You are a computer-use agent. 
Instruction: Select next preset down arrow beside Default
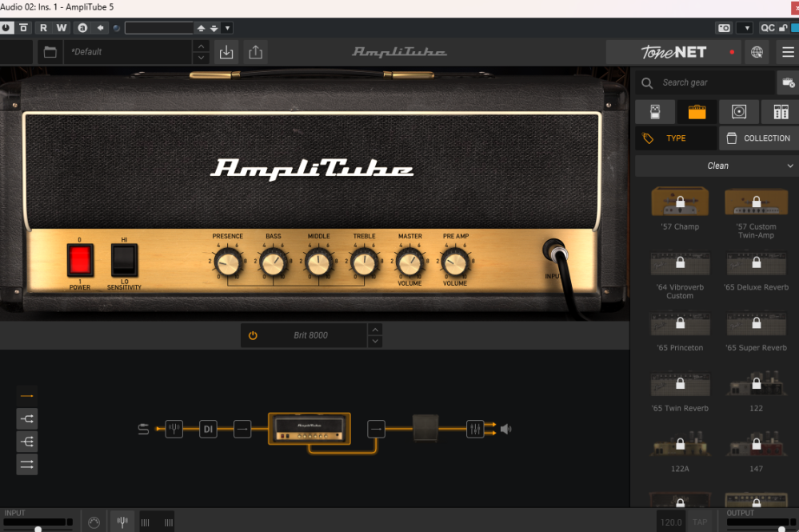[201, 58]
